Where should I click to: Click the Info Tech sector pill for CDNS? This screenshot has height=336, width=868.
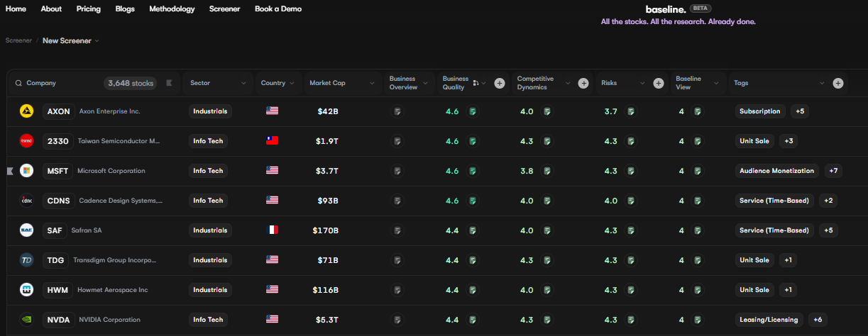pyautogui.click(x=208, y=201)
